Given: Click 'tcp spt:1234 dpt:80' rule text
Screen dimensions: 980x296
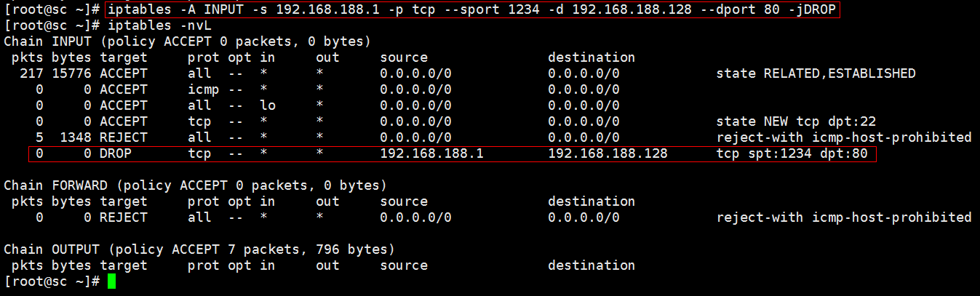Looking at the screenshot, I should pyautogui.click(x=792, y=153).
